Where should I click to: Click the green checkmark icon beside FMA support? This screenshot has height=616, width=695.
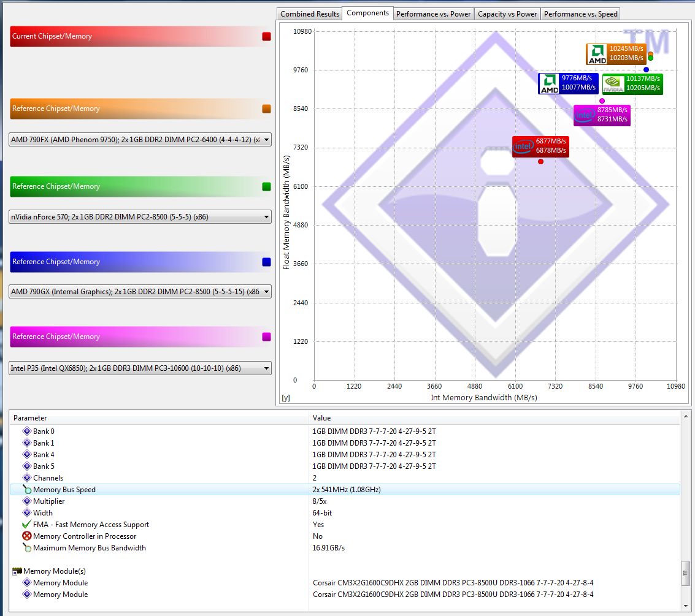[x=26, y=525]
